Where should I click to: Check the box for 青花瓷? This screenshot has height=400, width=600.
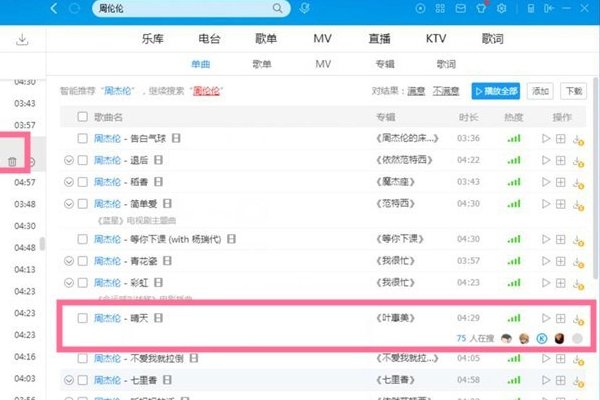(x=82, y=261)
